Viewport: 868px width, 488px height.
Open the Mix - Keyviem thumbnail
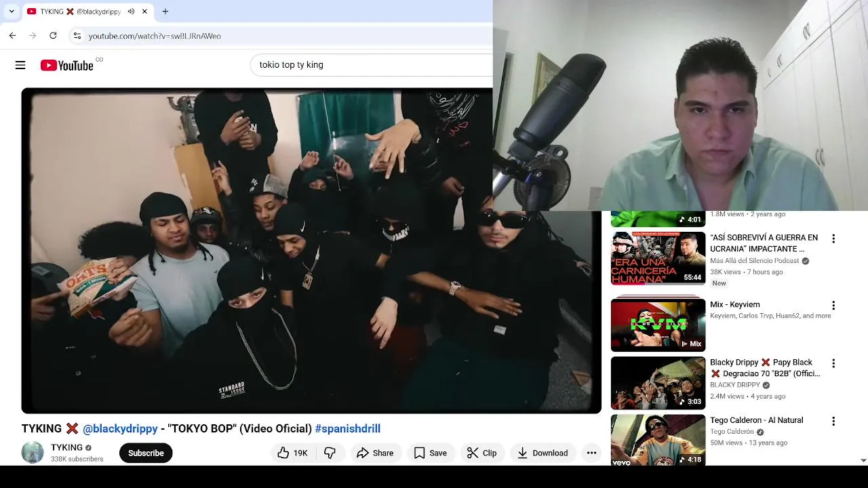point(658,325)
